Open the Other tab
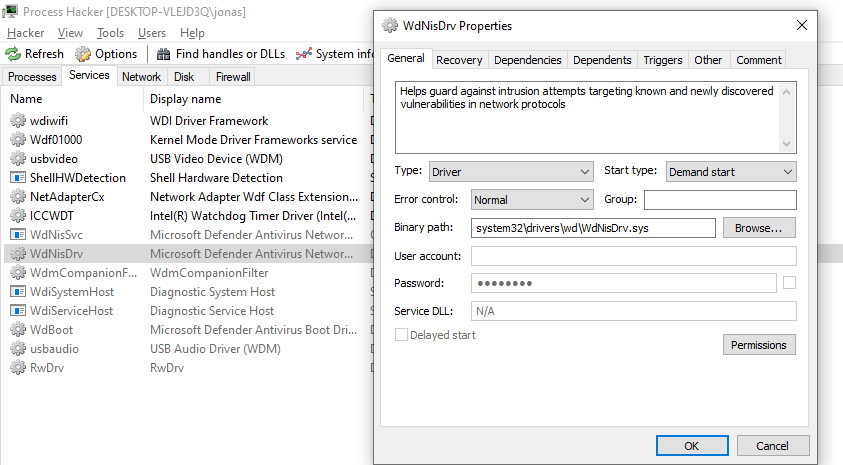843x465 pixels. pos(708,60)
